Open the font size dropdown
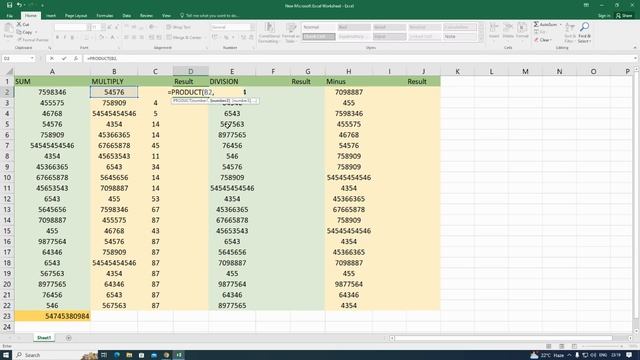Viewport: 640px width, 360px height. pyautogui.click(x=103, y=27)
